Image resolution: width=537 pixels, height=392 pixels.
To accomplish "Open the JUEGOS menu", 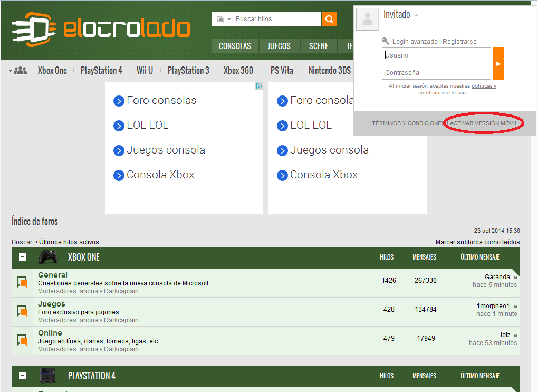I will pyautogui.click(x=279, y=46).
